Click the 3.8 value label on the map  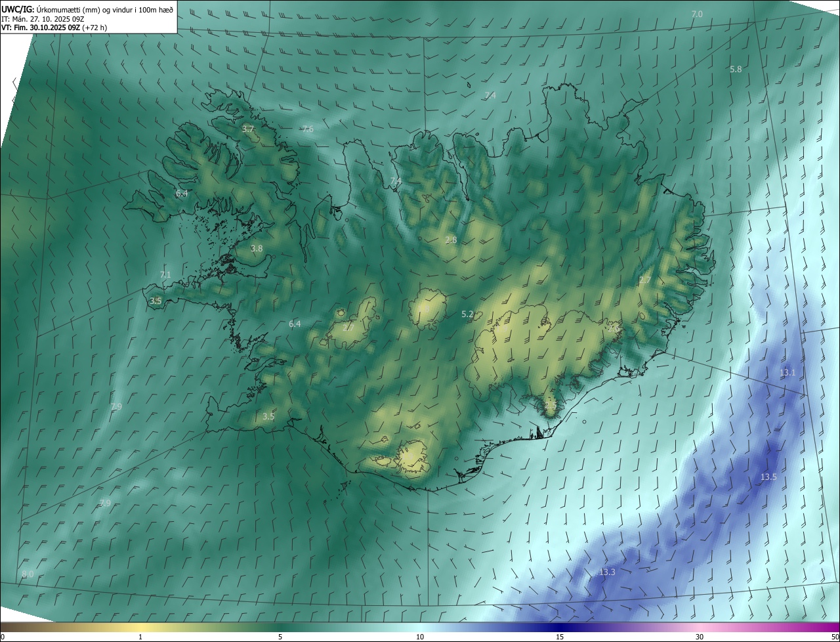click(257, 248)
